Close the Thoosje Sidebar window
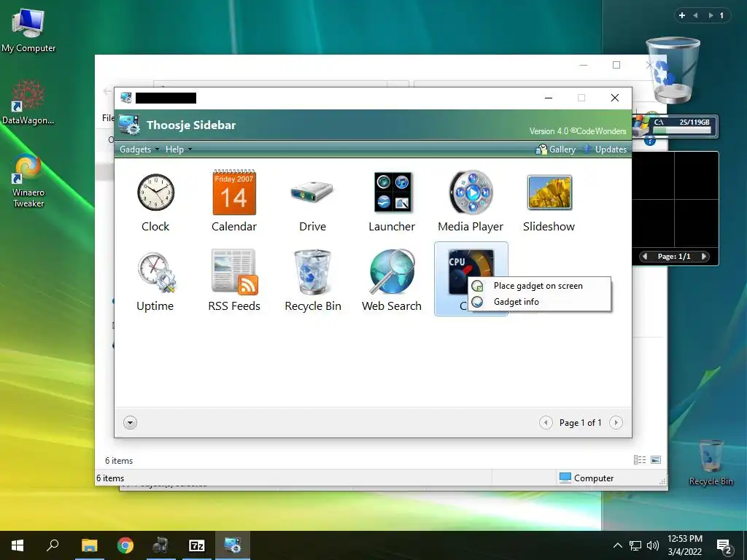This screenshot has width=747, height=560. point(615,98)
